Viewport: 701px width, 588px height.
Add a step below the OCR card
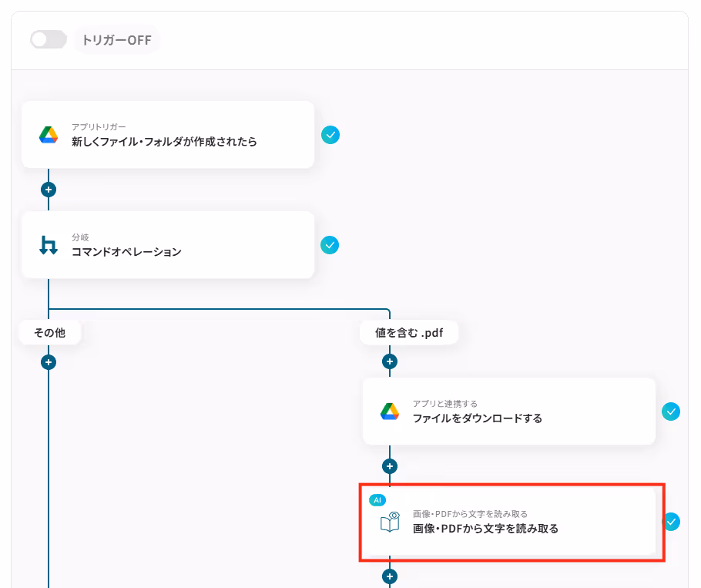pyautogui.click(x=390, y=576)
